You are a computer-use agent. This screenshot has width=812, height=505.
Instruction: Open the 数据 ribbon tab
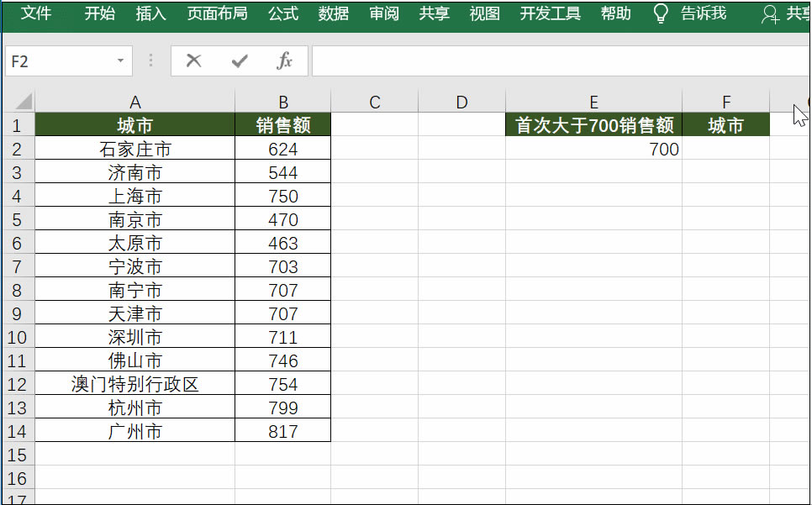(333, 13)
